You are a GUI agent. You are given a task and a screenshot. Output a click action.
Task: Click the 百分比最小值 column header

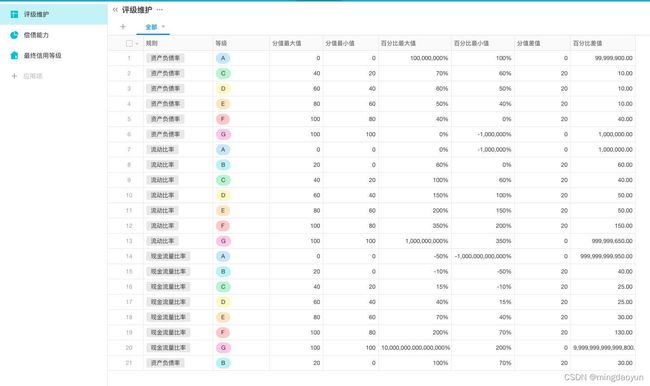click(x=483, y=43)
